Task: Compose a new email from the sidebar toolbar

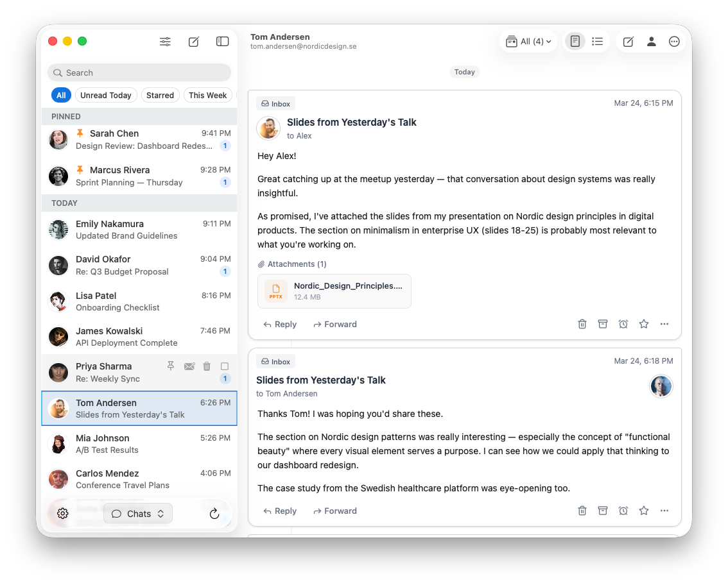Action: (x=193, y=41)
